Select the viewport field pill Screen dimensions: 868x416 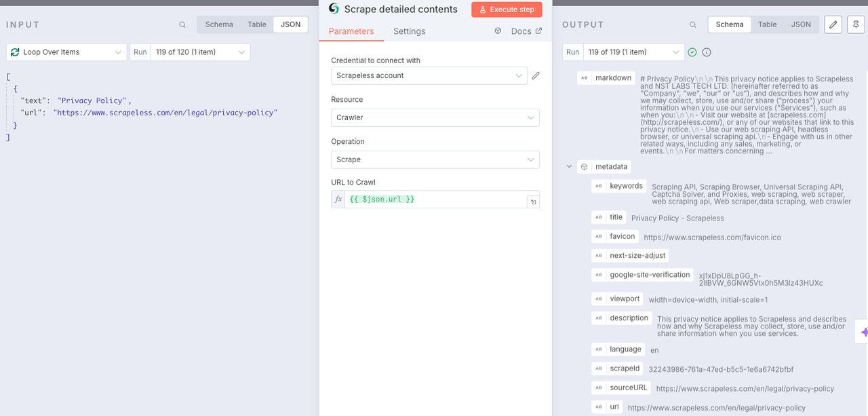point(617,299)
